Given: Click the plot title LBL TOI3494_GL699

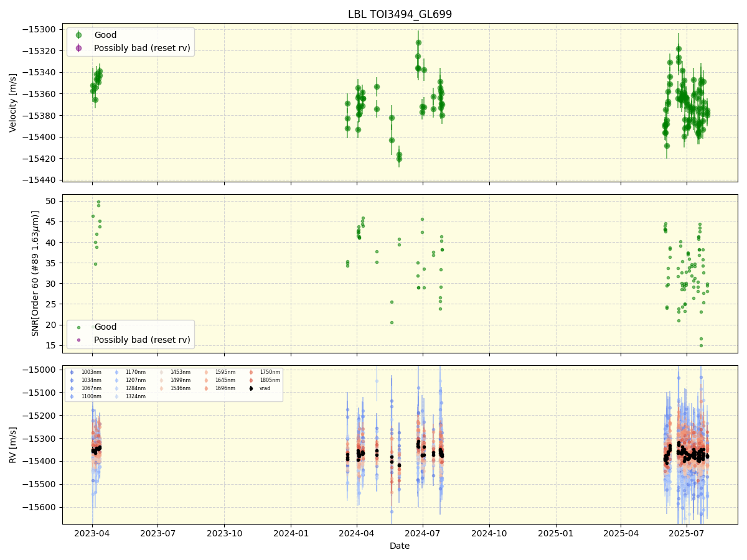Looking at the screenshot, I should [x=400, y=14].
